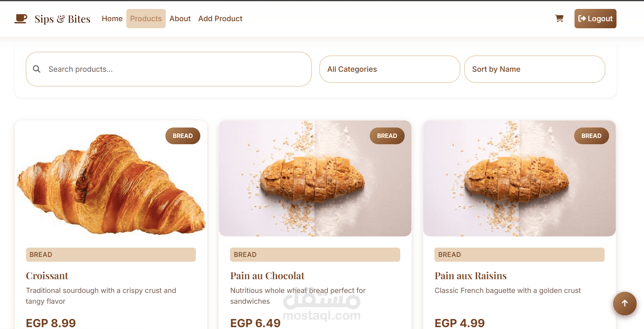The width and height of the screenshot is (644, 329).
Task: Open the shopping cart
Action: [x=559, y=19]
